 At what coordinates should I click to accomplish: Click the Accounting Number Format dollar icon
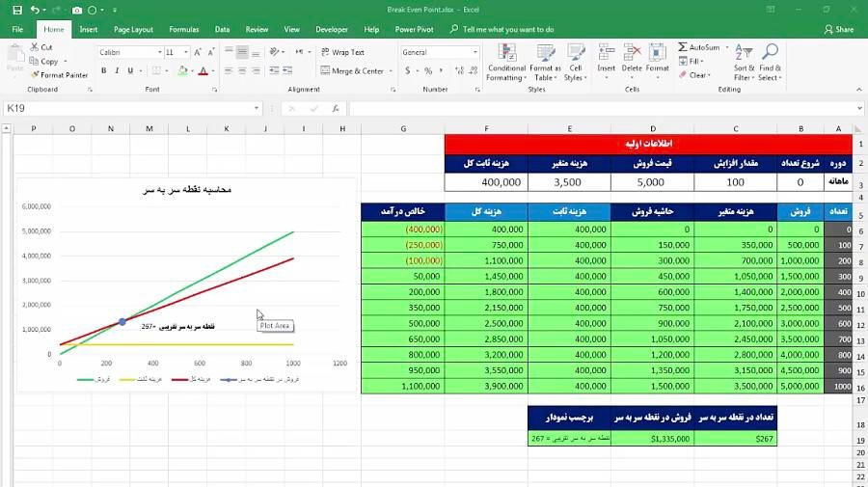[x=408, y=70]
